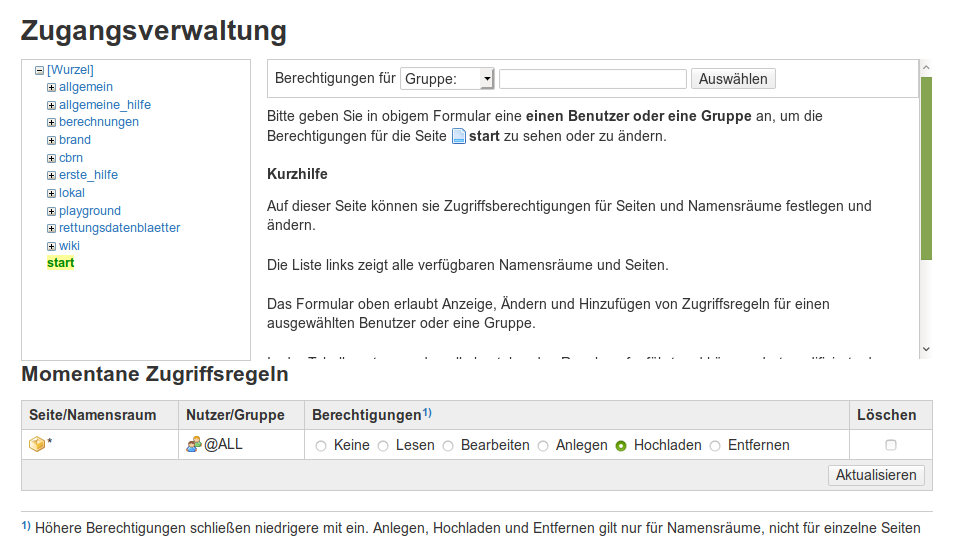Select the Lesen permission radio button
Image resolution: width=953 pixels, height=556 pixels.
point(383,446)
